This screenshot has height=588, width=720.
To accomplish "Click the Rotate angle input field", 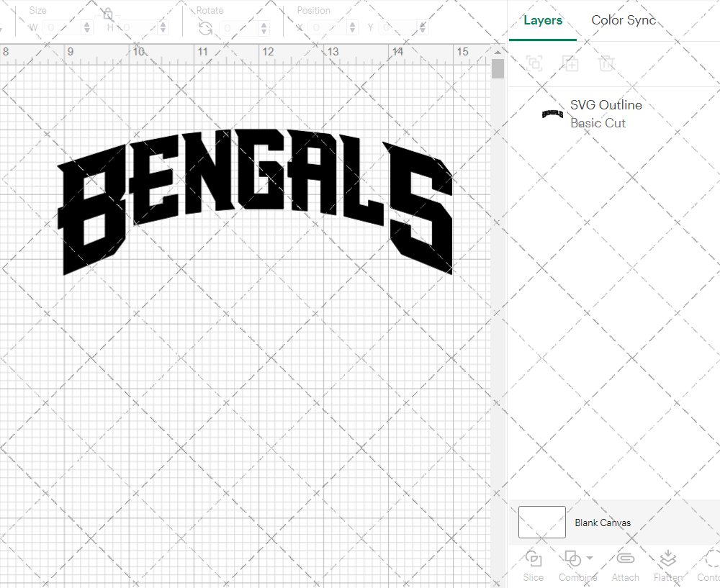I will point(239,28).
